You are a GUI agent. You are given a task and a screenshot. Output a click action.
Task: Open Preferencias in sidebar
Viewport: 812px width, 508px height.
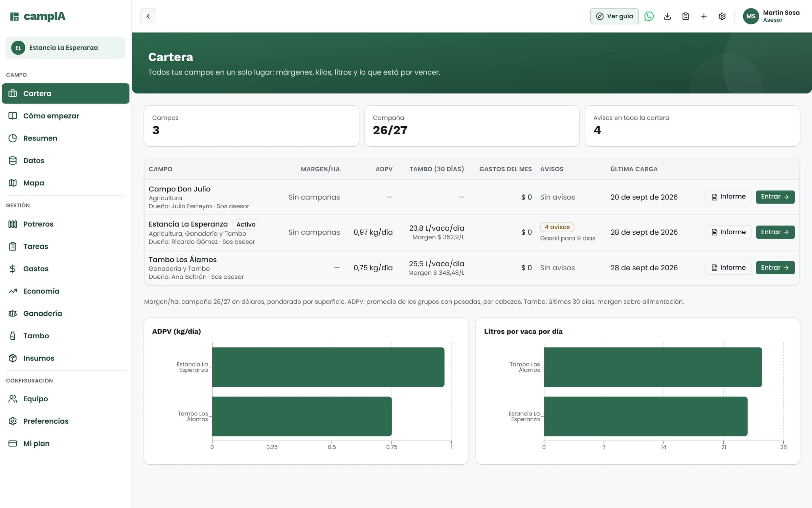point(66,421)
